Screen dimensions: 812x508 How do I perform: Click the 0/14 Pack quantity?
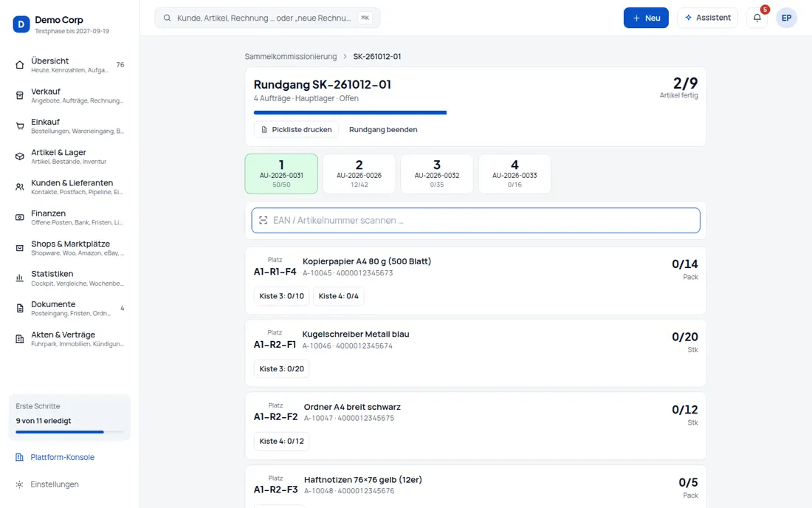pos(684,269)
